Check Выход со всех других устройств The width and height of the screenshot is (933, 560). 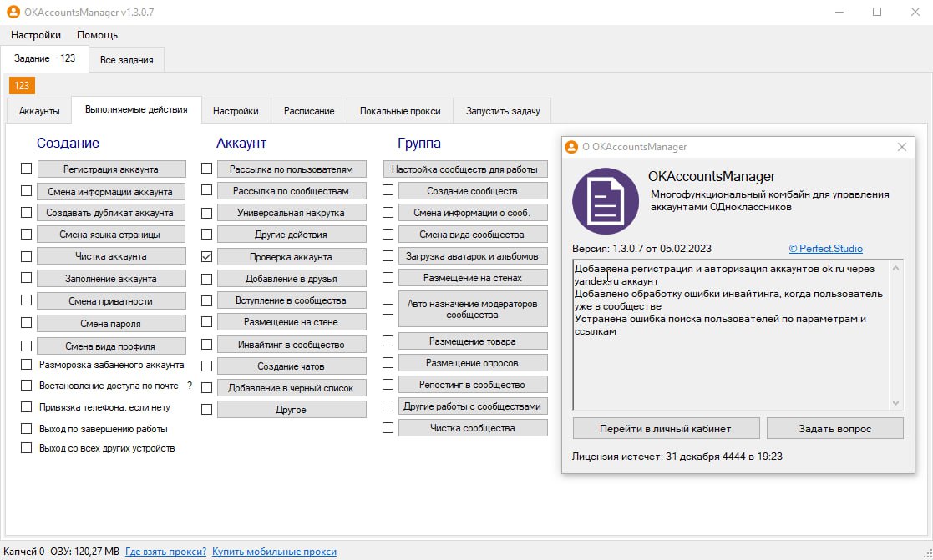26,447
